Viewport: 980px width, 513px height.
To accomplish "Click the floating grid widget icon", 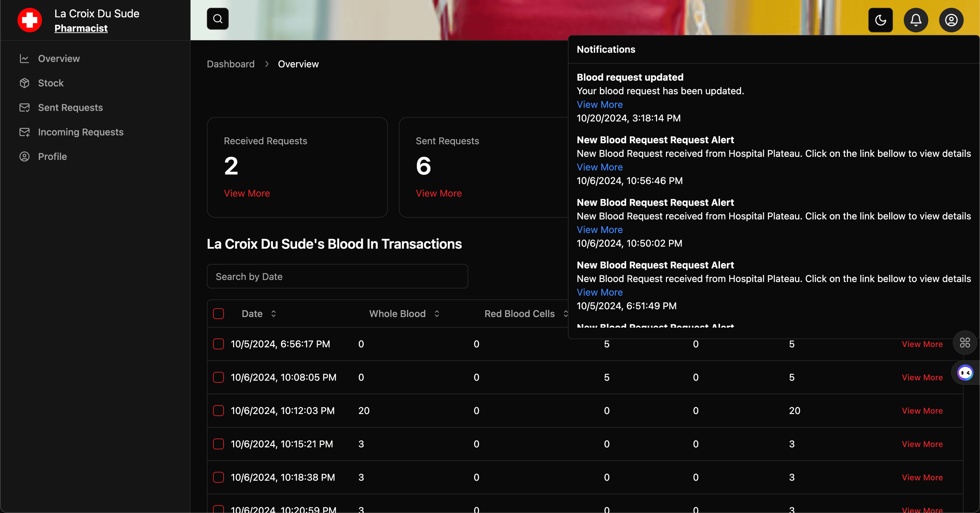I will coord(965,343).
